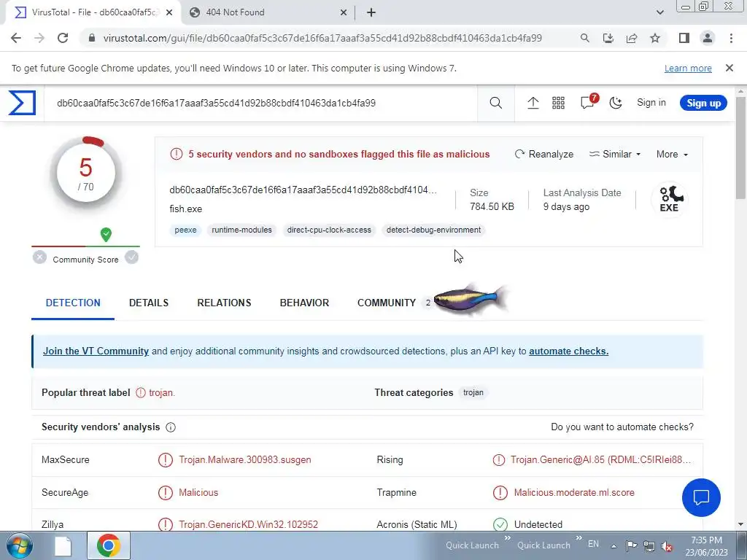
Task: Click the Chrome zoom search icon in address bar
Action: [x=584, y=38]
